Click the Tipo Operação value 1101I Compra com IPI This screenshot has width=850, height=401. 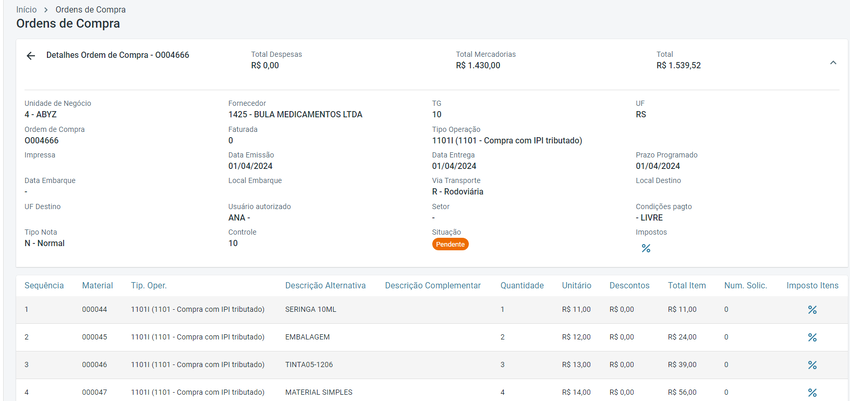pos(507,140)
